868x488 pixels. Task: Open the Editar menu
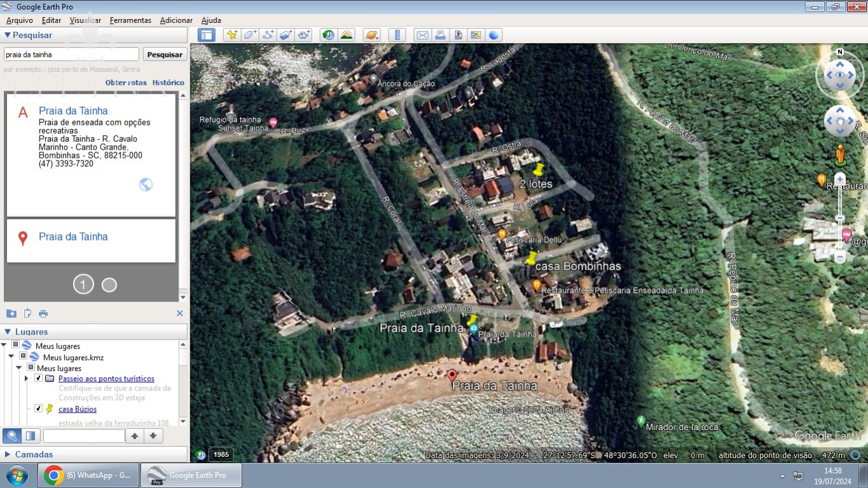pos(52,20)
